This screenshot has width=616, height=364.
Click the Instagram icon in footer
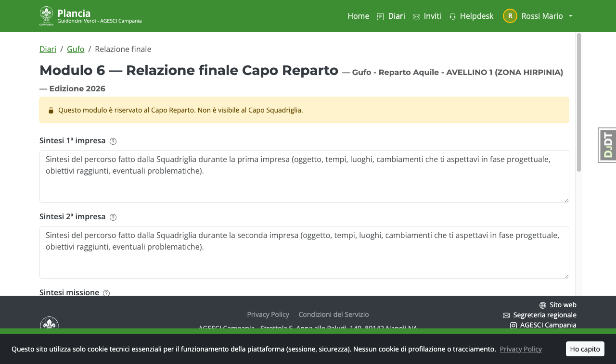click(513, 326)
